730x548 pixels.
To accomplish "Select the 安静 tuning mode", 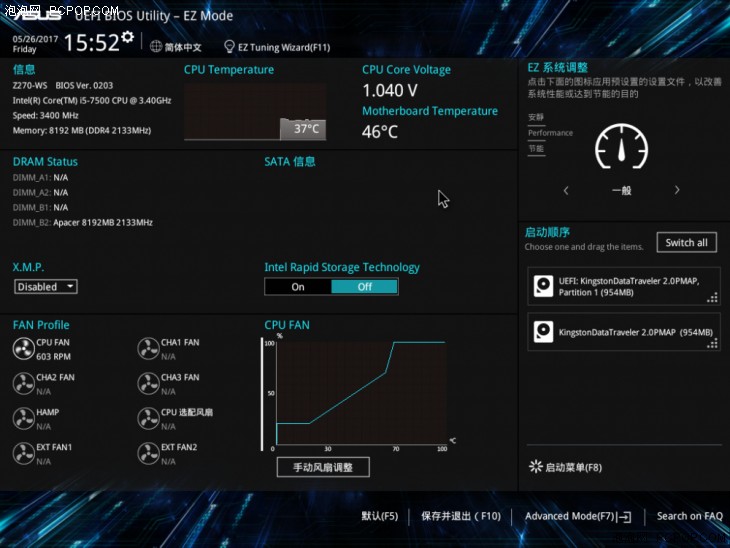I will [x=536, y=117].
